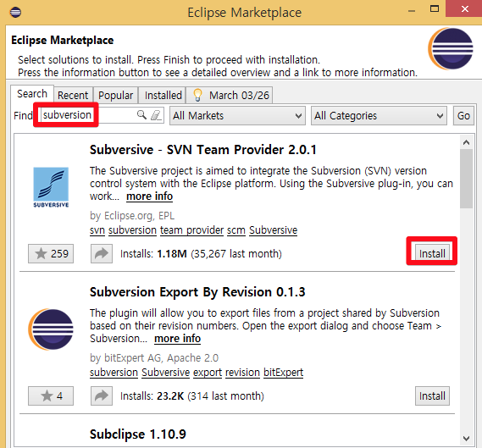This screenshot has height=448, width=482.
Task: Install Subversion Export By Revision
Action: 432,396
